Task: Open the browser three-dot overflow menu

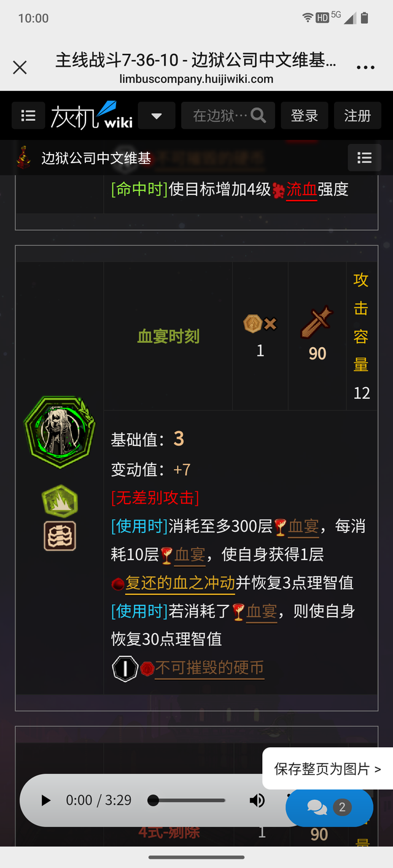Action: (365, 67)
